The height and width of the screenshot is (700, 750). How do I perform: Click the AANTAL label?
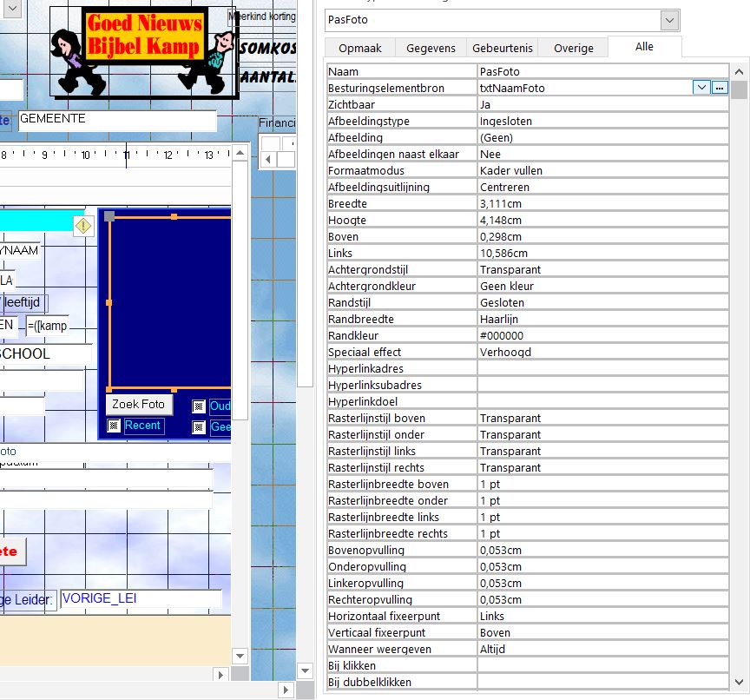[268, 76]
